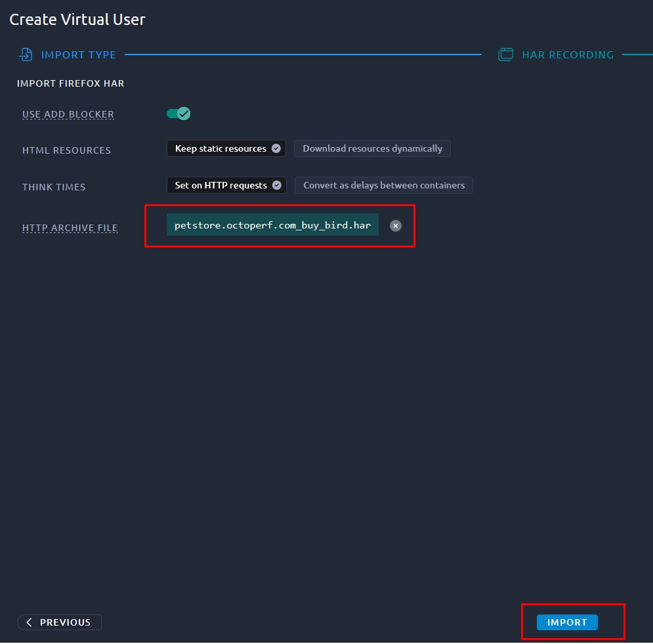
Task: Click checkmark icon in Keep static resources
Action: [276, 148]
